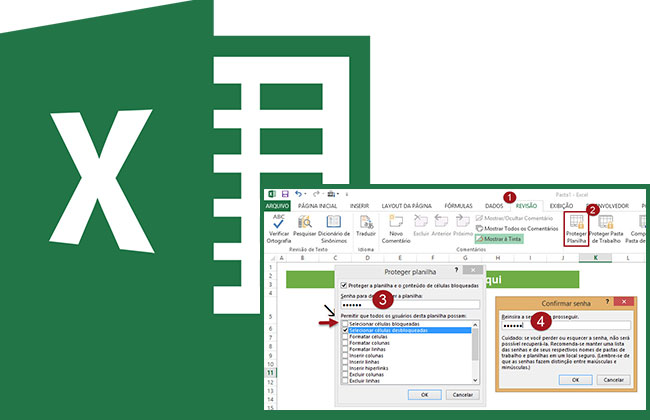This screenshot has width=650, height=420.
Task: Add a Novo Comentário
Action: (396, 228)
